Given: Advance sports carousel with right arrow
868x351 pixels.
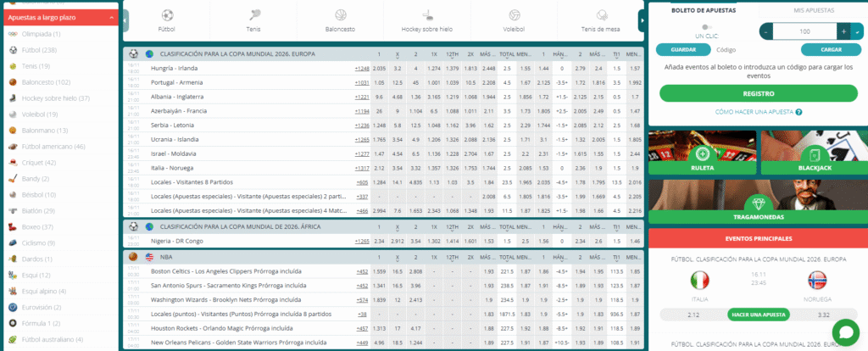Looking at the screenshot, I should (x=642, y=20).
